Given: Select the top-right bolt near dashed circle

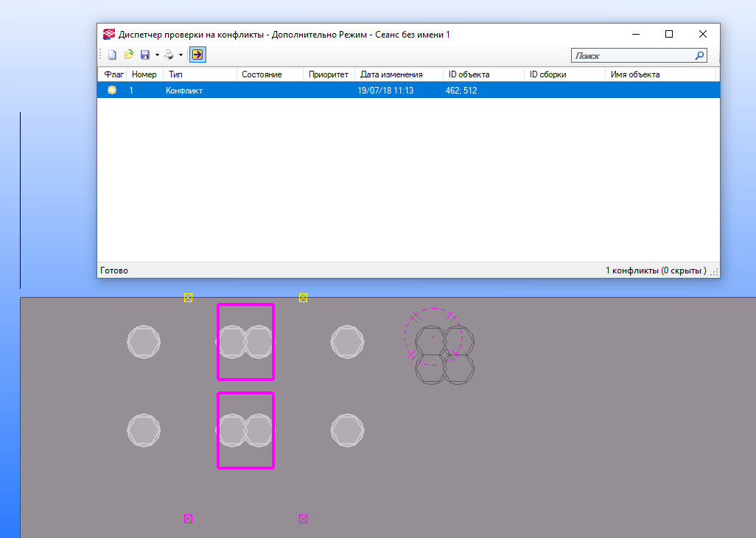Looking at the screenshot, I should pos(347,342).
